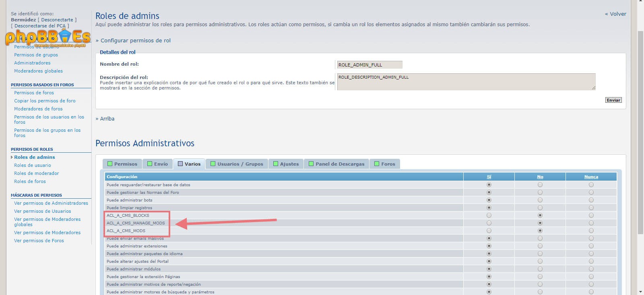Click the green square icon on Permisos tab
Viewport: 644px width, 295px height.
pyautogui.click(x=110, y=164)
